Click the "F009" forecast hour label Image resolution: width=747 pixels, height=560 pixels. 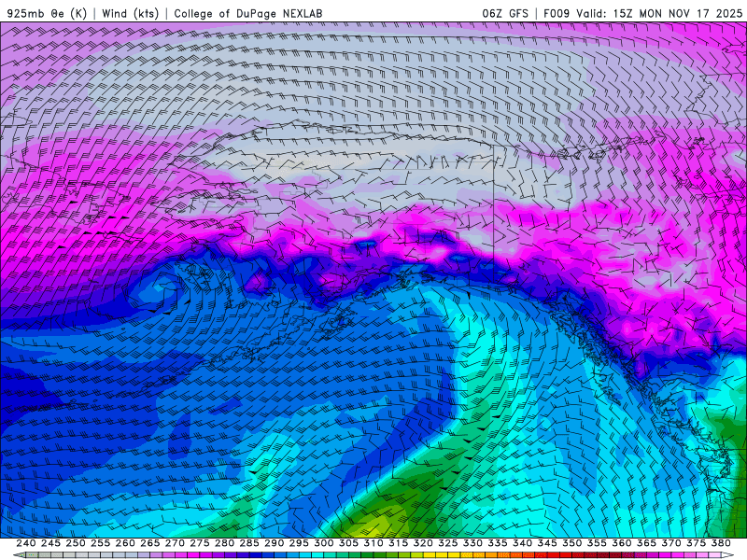pos(557,13)
